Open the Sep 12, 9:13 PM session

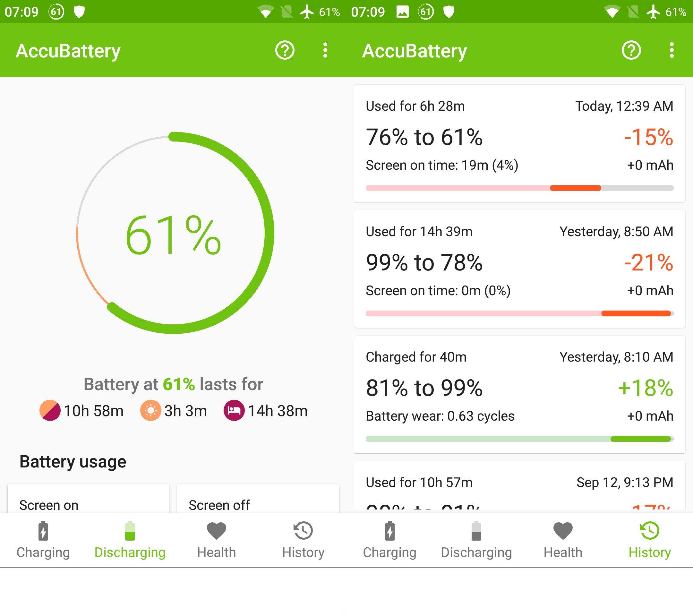[519, 487]
